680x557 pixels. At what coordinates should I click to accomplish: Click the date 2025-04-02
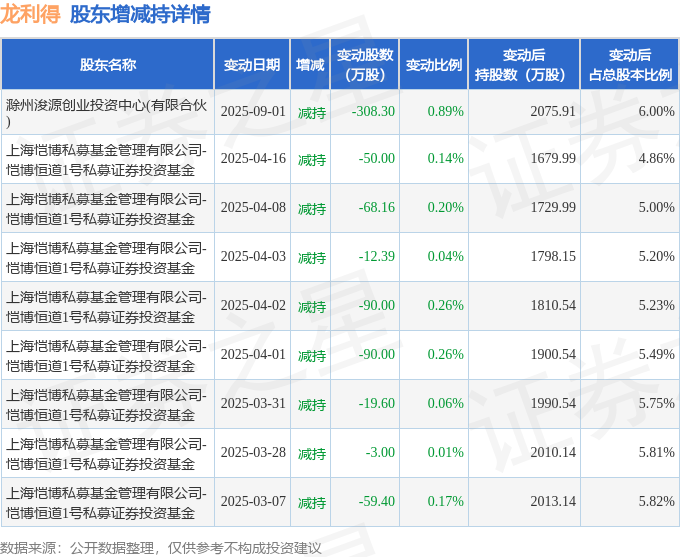pyautogui.click(x=253, y=305)
